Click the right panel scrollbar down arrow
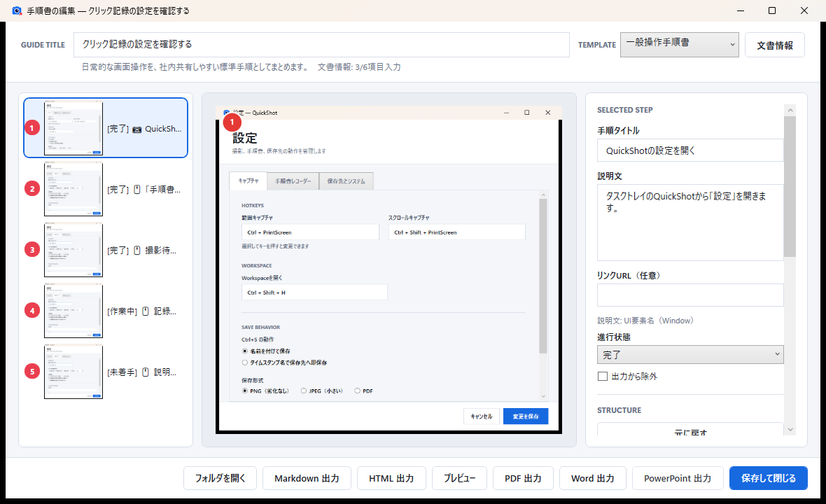Screen dimensions: 826x504 click(790, 430)
